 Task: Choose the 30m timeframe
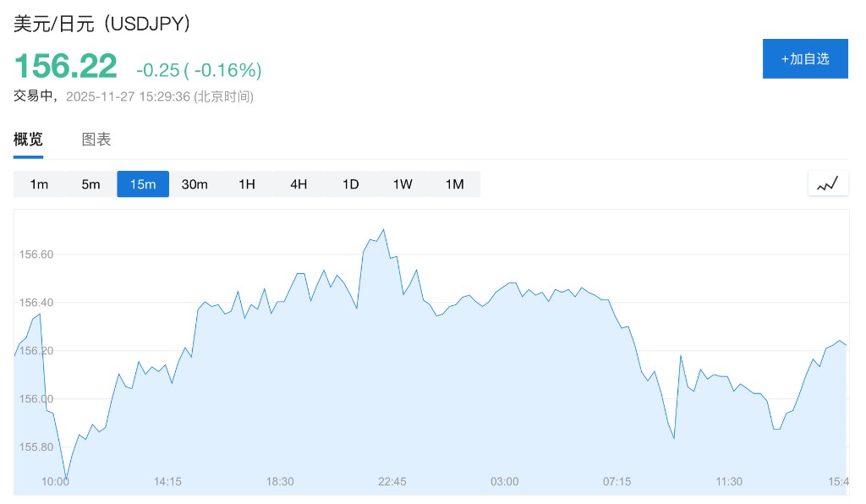[x=195, y=184]
